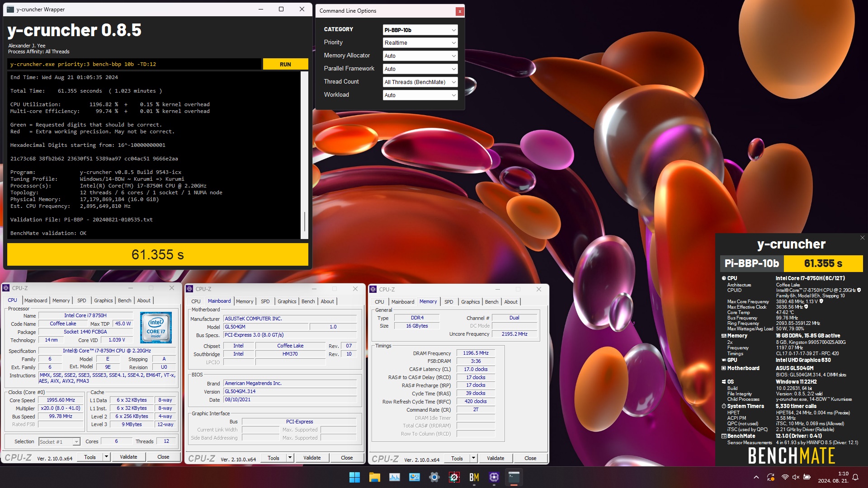The width and height of the screenshot is (868, 488).
Task: Click the 'Intel Core i7 8750H' name field
Action: tap(85, 315)
